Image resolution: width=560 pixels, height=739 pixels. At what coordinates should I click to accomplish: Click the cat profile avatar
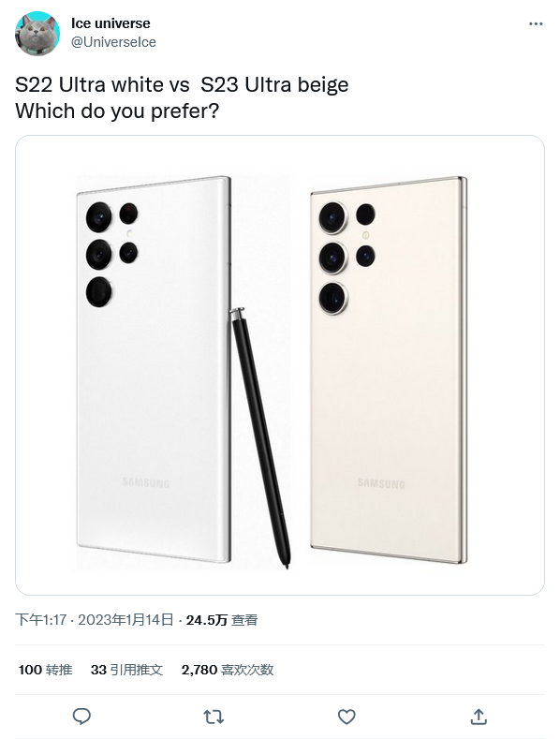point(37,34)
